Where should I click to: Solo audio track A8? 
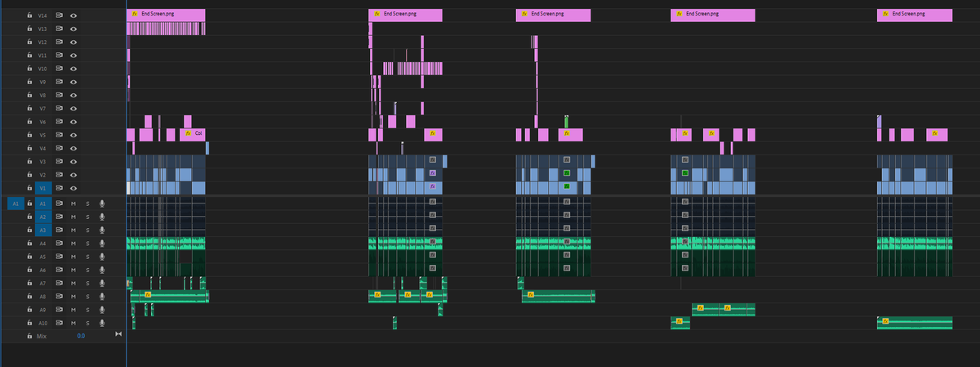pyautogui.click(x=87, y=297)
